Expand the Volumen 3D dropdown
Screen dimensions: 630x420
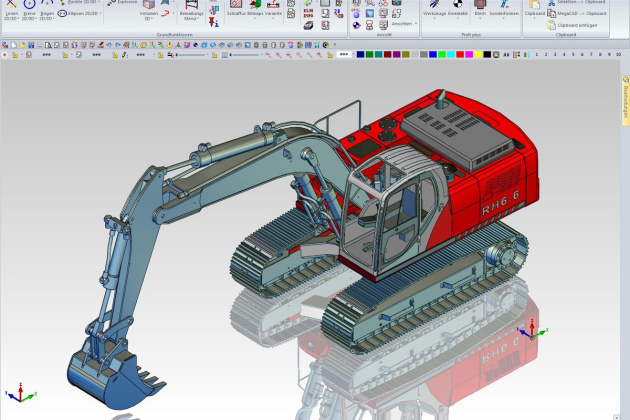[149, 18]
